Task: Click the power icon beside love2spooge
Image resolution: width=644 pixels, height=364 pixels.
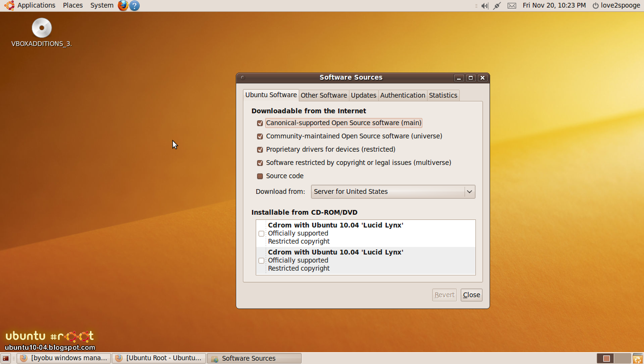Action: 596,6
